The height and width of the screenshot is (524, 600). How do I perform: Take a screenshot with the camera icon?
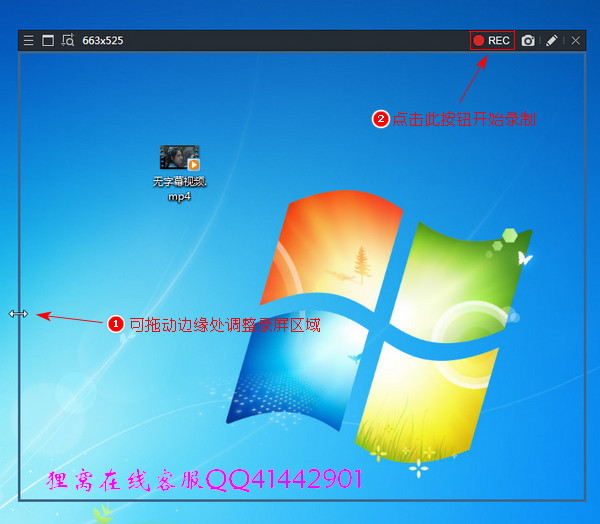coord(528,41)
